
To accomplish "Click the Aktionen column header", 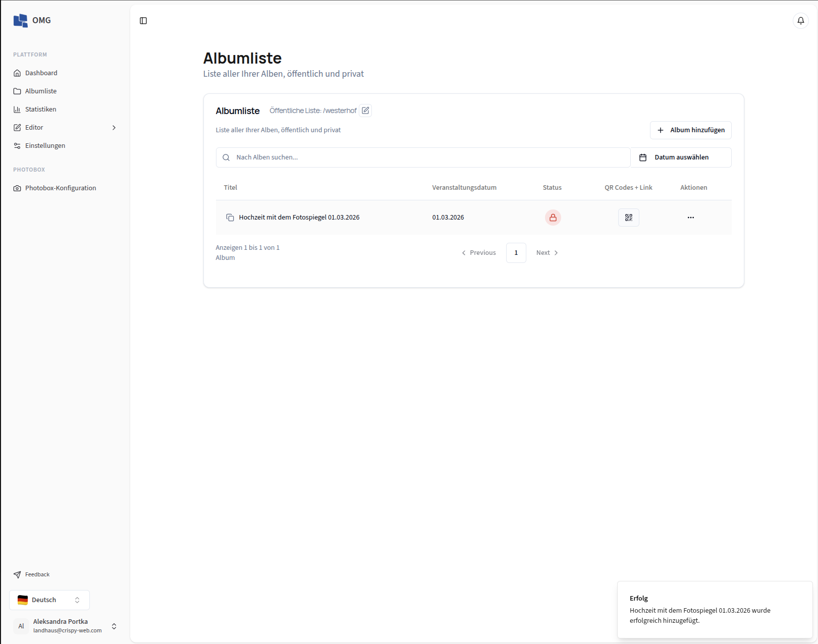I will pos(694,188).
